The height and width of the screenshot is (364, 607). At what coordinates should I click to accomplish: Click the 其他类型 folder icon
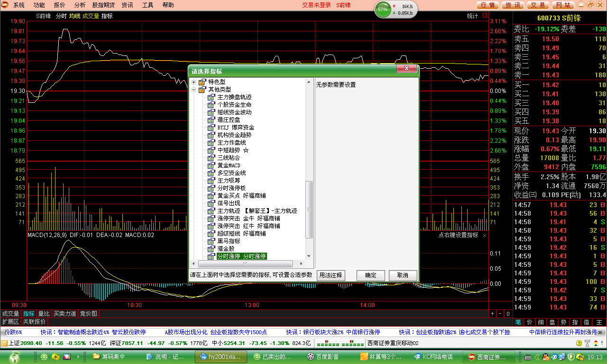(x=202, y=90)
